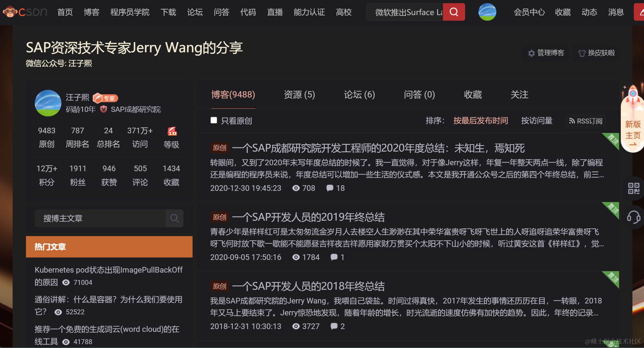
Task: Switch to the 博客(9488) tab
Action: point(233,95)
